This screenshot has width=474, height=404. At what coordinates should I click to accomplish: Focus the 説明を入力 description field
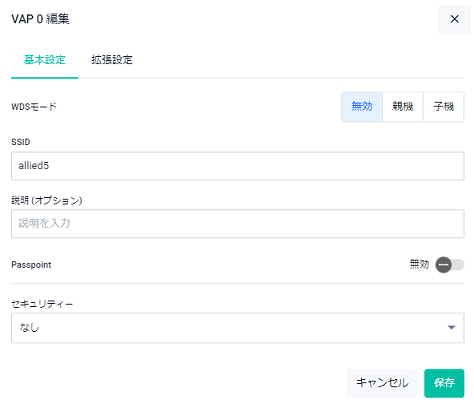tap(238, 223)
